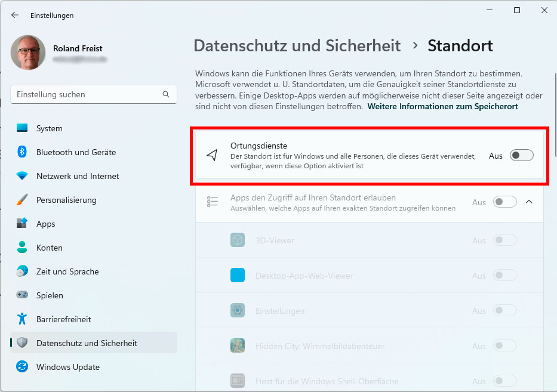
Task: Click the Apps sidebar icon
Action: click(22, 223)
